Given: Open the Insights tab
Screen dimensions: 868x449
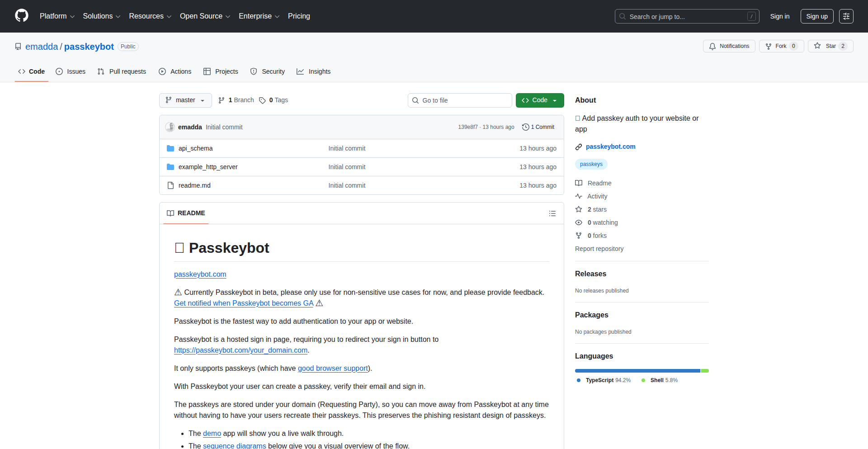Looking at the screenshot, I should point(313,71).
